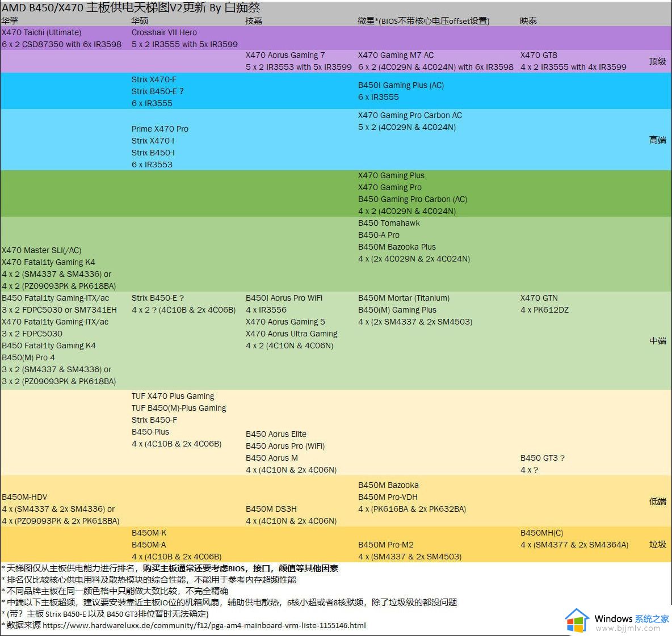672x636 pixels.
Task: Click 'B450 Gaming Pro Carbon (AC)'
Action: (413, 199)
